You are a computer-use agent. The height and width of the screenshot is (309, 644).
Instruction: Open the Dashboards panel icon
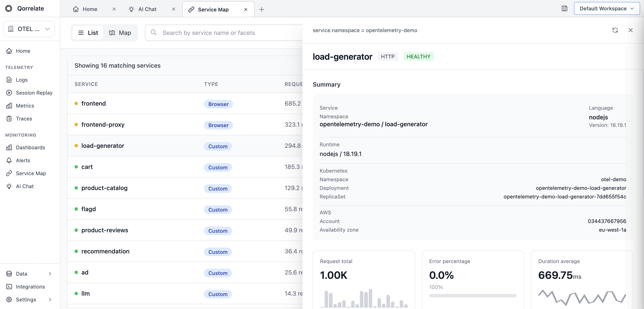pyautogui.click(x=9, y=147)
